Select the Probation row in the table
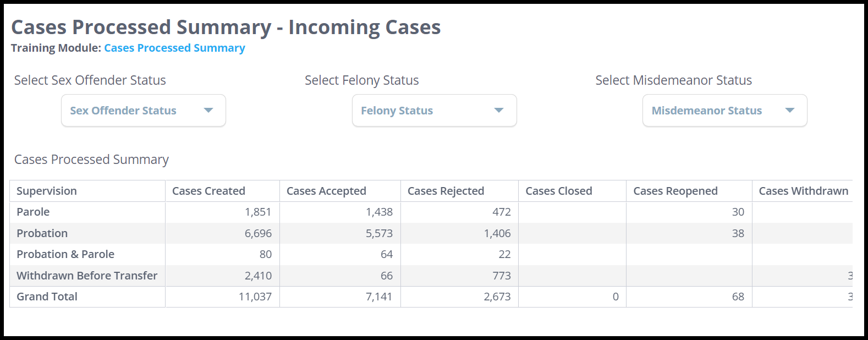Image resolution: width=868 pixels, height=340 pixels. [42, 233]
